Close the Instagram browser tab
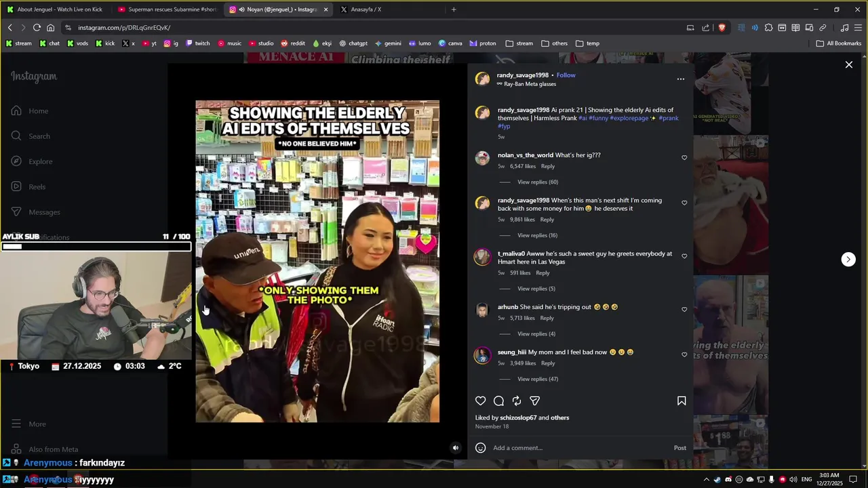 click(326, 9)
